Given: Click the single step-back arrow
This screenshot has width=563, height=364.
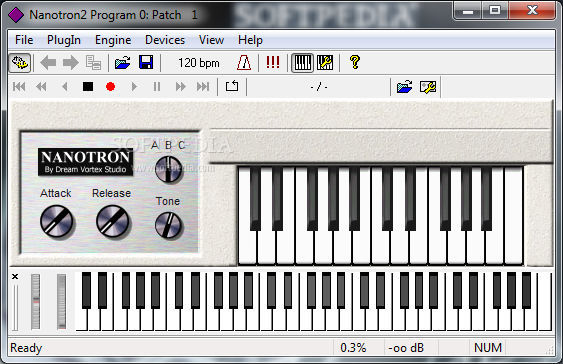Looking at the screenshot, I should 65,87.
